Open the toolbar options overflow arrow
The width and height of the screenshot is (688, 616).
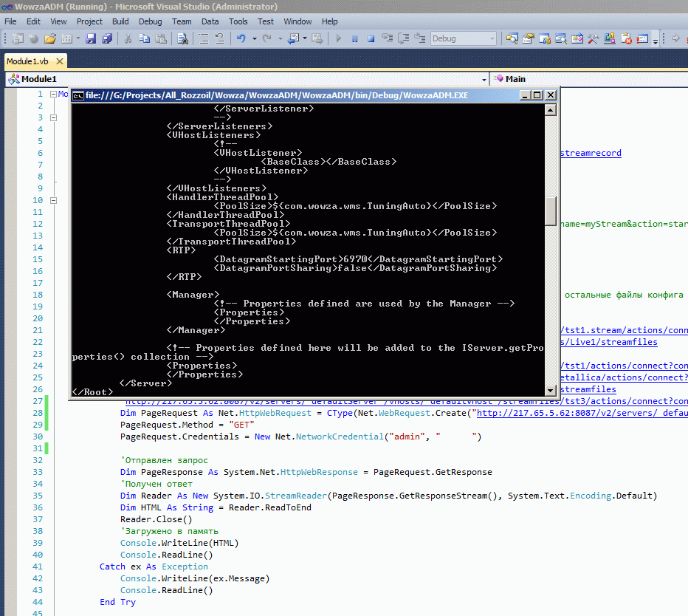(656, 41)
